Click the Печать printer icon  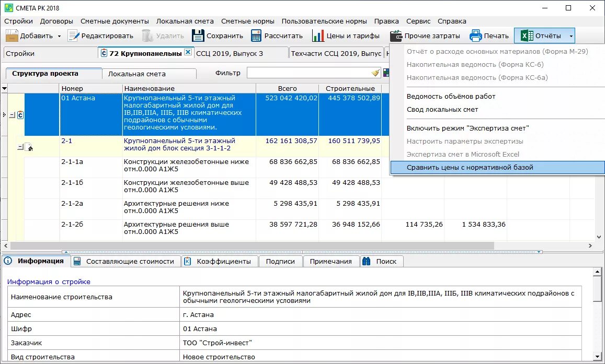pos(476,36)
